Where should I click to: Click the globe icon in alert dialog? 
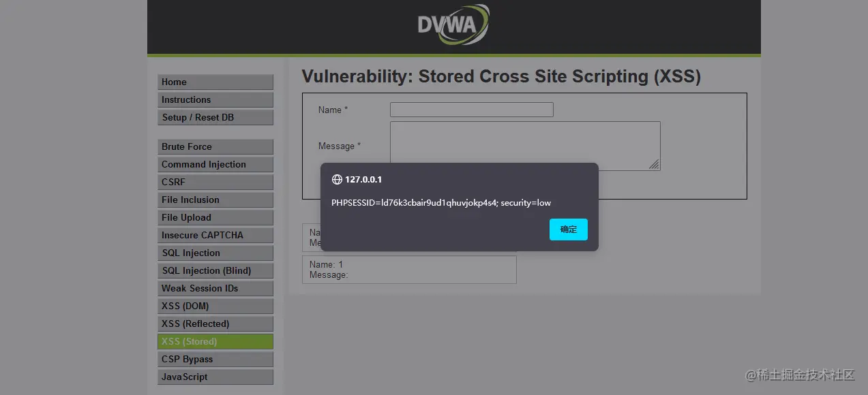click(x=337, y=180)
